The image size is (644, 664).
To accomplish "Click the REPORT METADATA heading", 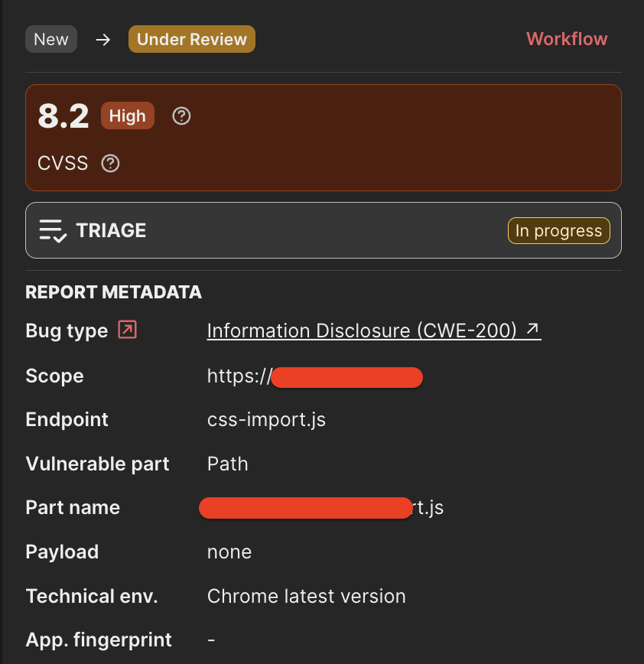I will (x=113, y=291).
